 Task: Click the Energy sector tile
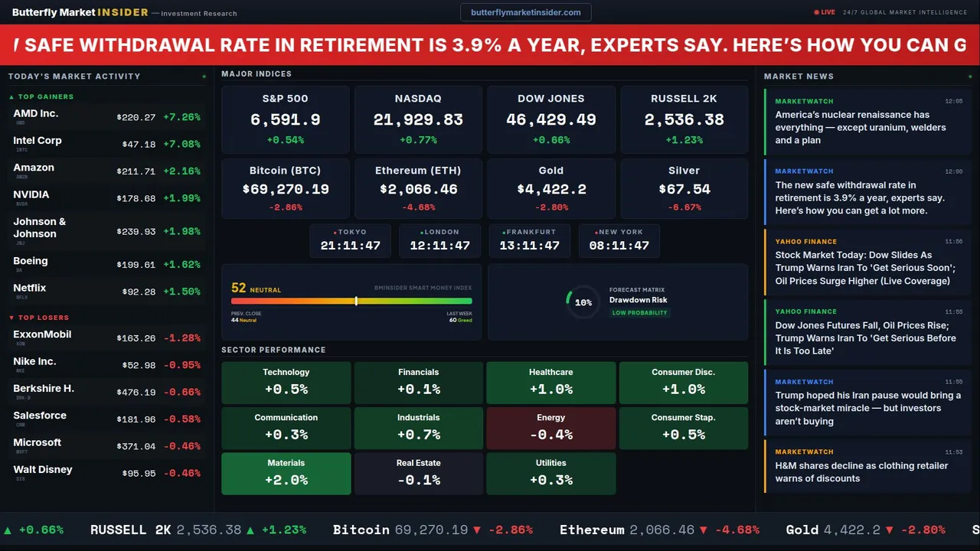click(550, 429)
